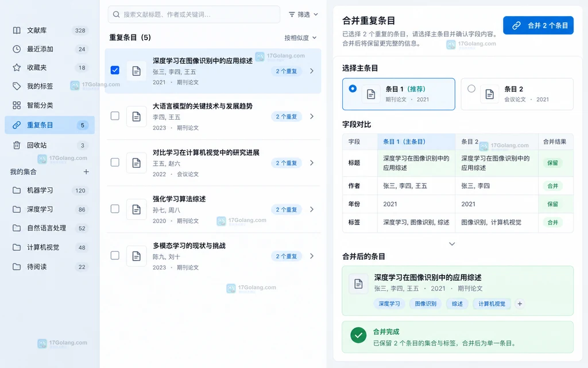Click the document icon of 对比学习在计算机视觉中的研究进展
The image size is (588, 368).
coord(137,163)
